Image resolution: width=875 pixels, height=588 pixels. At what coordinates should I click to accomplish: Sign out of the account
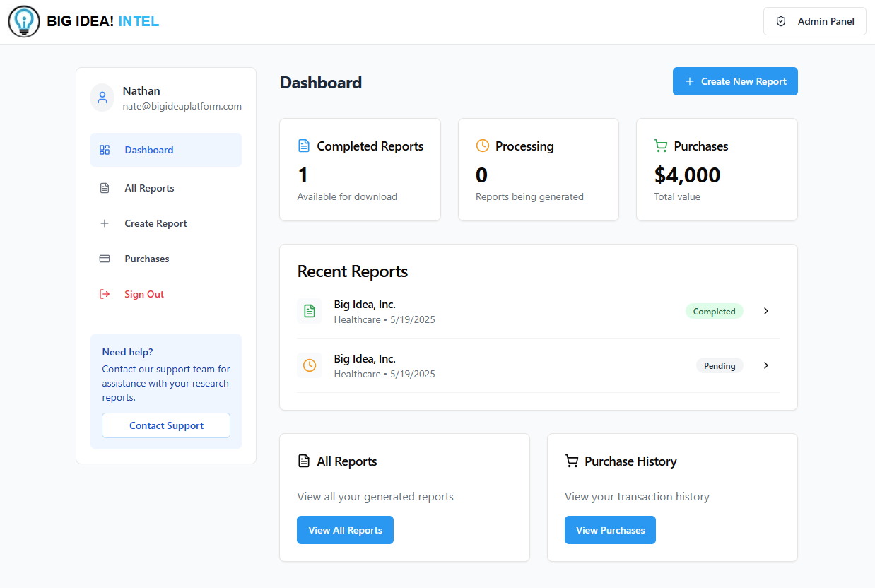click(143, 294)
